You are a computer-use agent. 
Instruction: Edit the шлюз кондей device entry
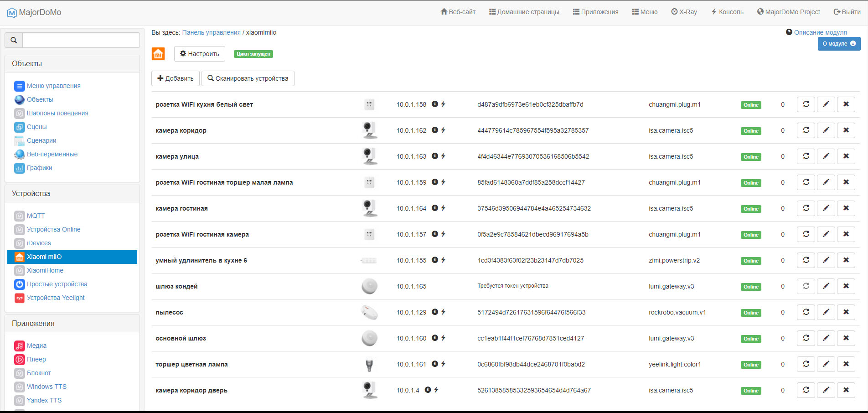coord(826,286)
